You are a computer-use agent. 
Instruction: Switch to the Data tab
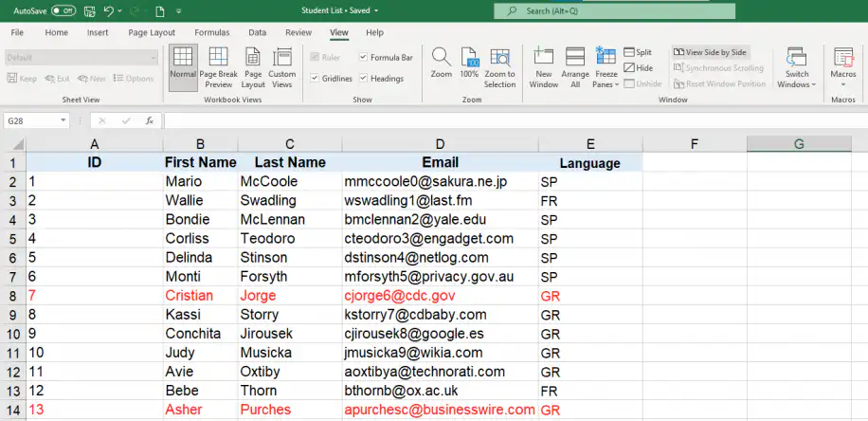[x=258, y=32]
